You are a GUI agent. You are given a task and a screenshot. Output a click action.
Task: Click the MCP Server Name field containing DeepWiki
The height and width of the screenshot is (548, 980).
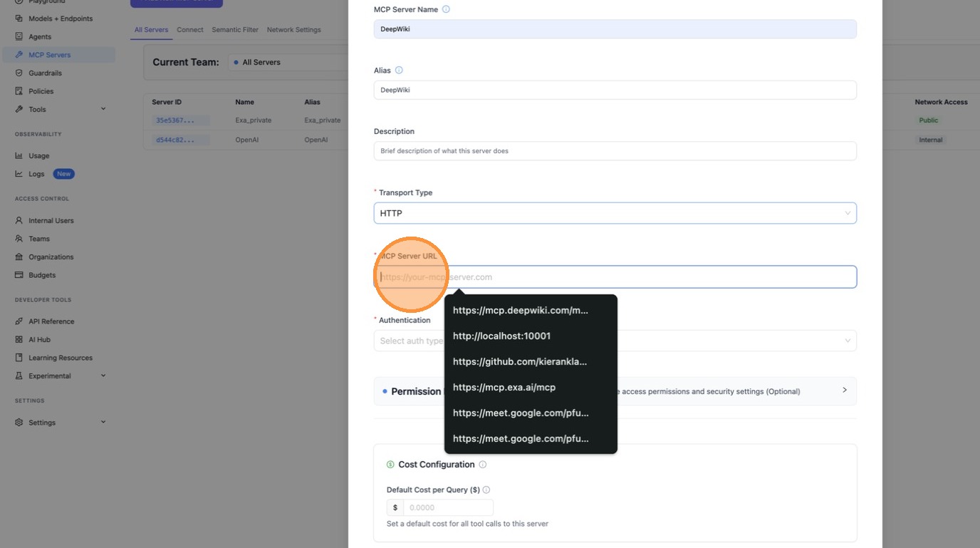615,29
